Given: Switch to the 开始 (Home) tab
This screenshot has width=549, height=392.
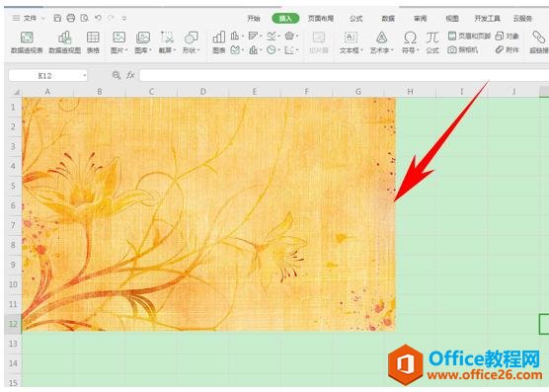Looking at the screenshot, I should (x=254, y=18).
